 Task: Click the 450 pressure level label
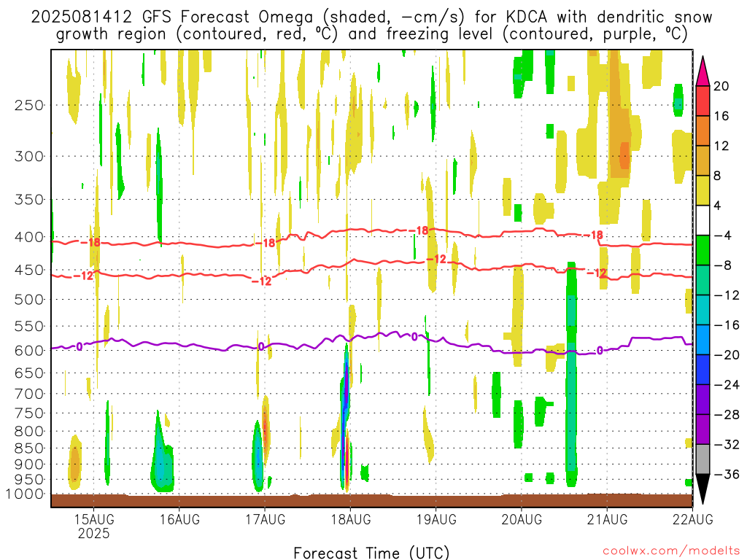29,270
